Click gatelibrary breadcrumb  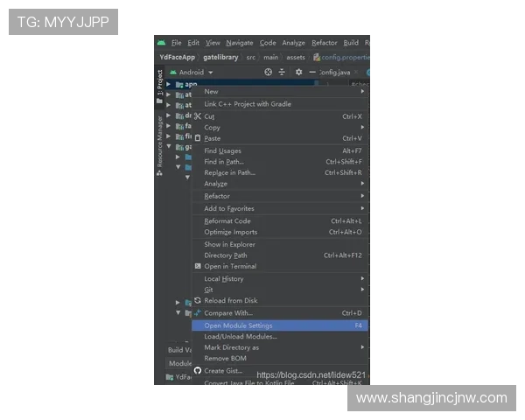tap(220, 57)
